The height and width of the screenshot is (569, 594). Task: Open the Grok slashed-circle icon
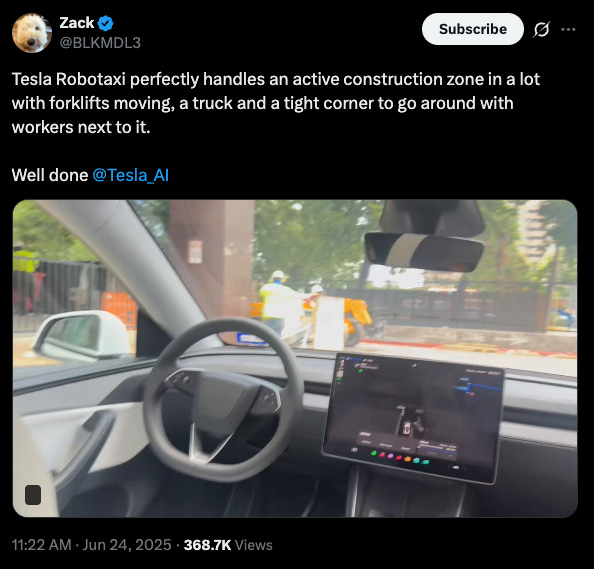541,29
